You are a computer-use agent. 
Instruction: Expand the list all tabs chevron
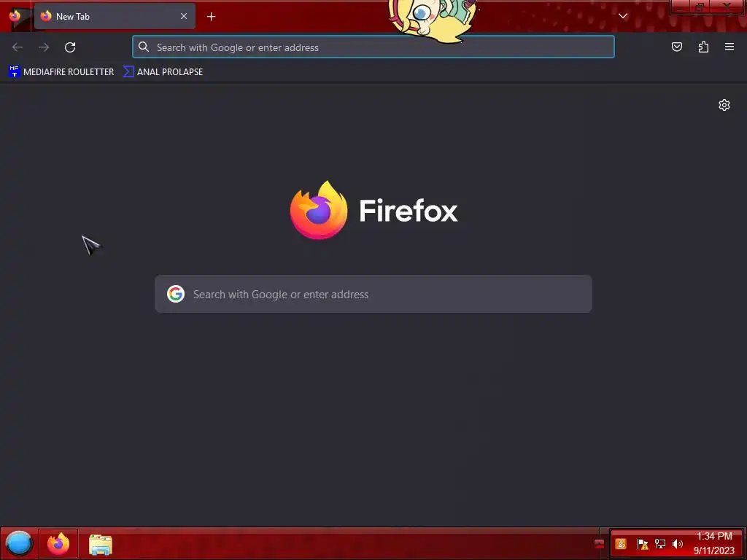coord(623,16)
